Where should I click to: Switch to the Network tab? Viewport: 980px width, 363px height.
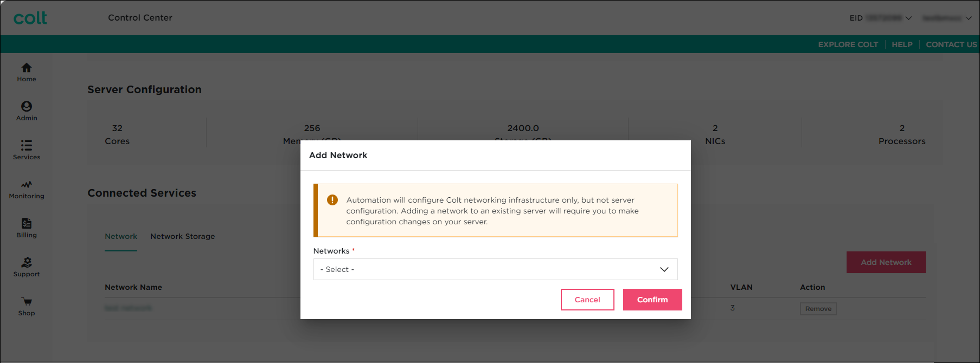pos(121,236)
